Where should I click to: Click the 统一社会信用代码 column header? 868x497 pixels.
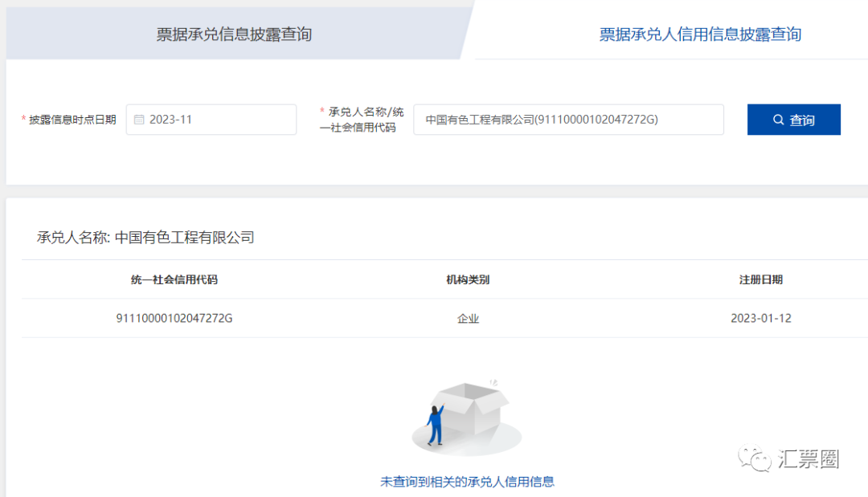174,279
